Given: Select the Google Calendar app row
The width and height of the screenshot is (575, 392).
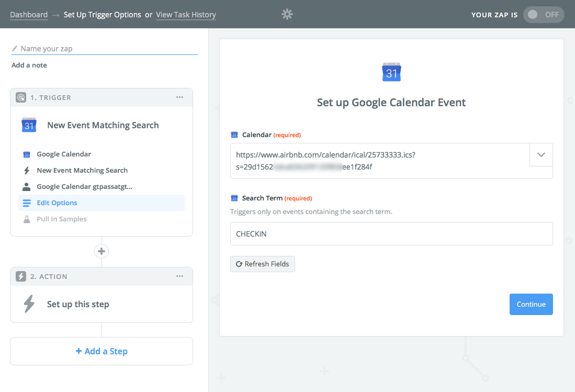Looking at the screenshot, I should pos(102,154).
